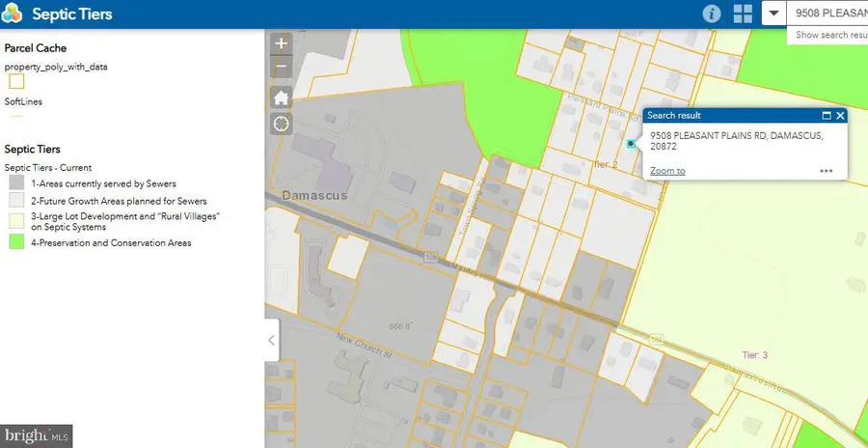Click the gray Tier 1 legend swatch
The height and width of the screenshot is (448, 868).
tap(16, 182)
